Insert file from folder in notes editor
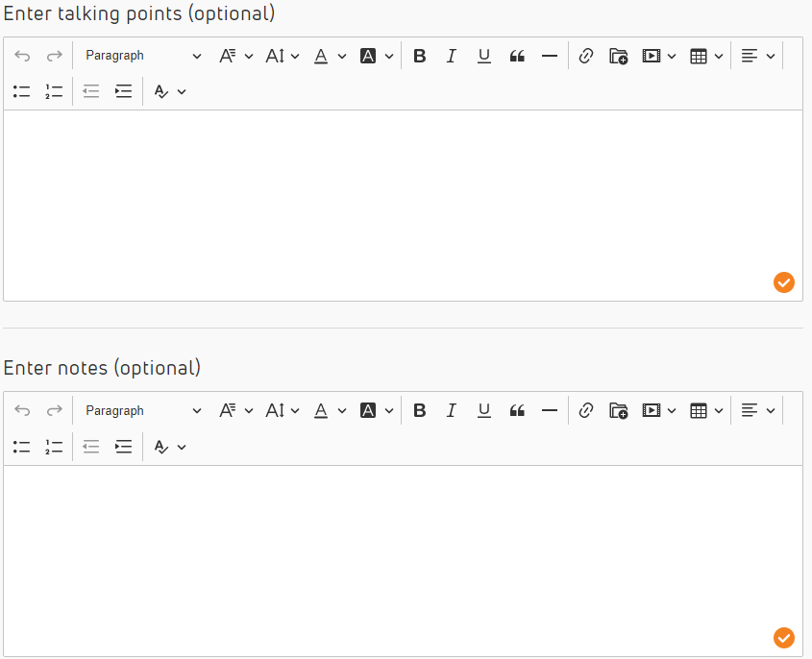Screen dimensions: 812x659 click(x=618, y=410)
